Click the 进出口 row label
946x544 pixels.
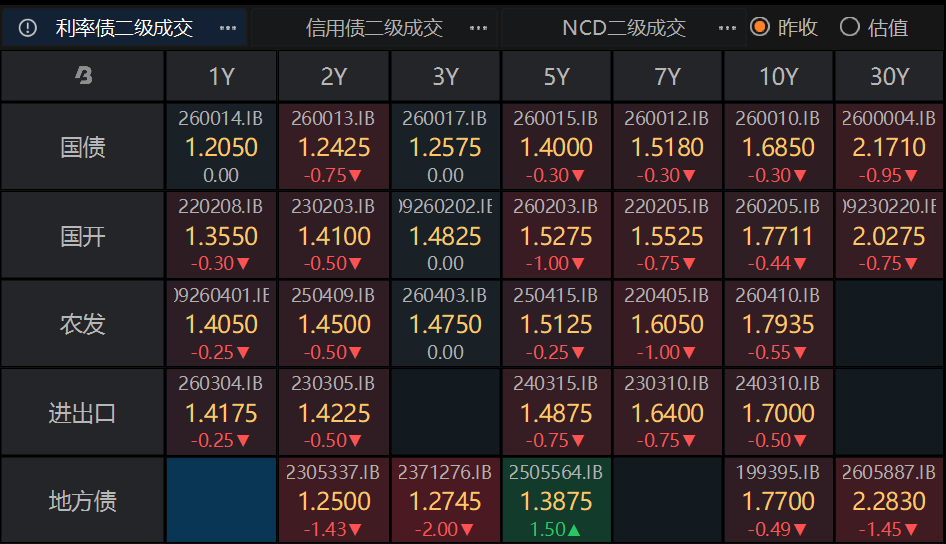83,412
